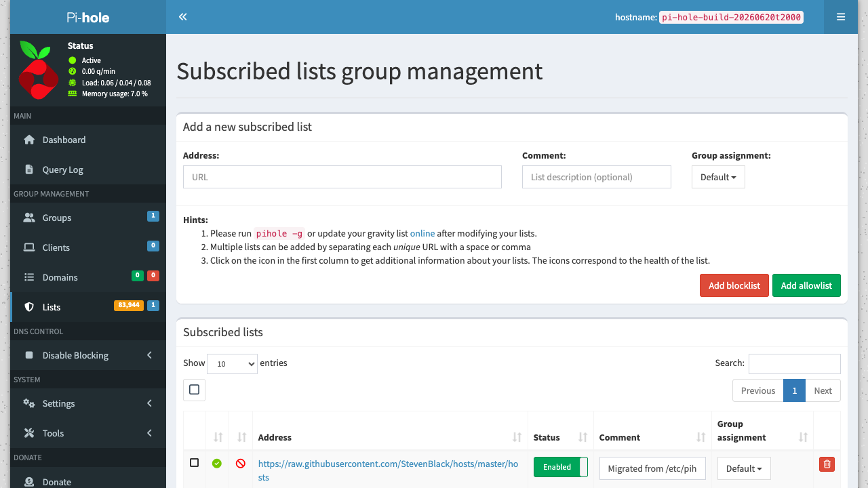Image resolution: width=868 pixels, height=488 pixels.
Task: Expand the Disable Blocking submenu chevron
Action: 149,355
